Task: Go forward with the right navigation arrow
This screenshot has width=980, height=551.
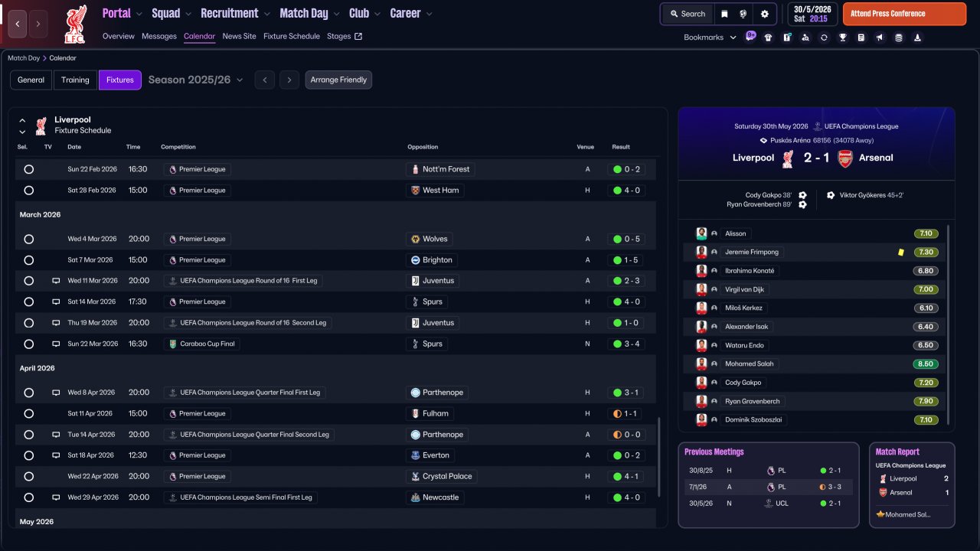Action: [38, 24]
